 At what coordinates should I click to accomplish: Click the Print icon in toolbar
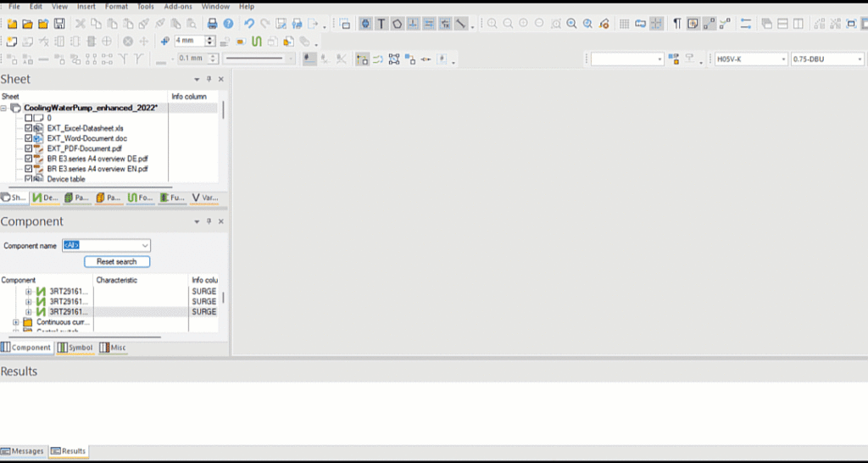point(213,24)
